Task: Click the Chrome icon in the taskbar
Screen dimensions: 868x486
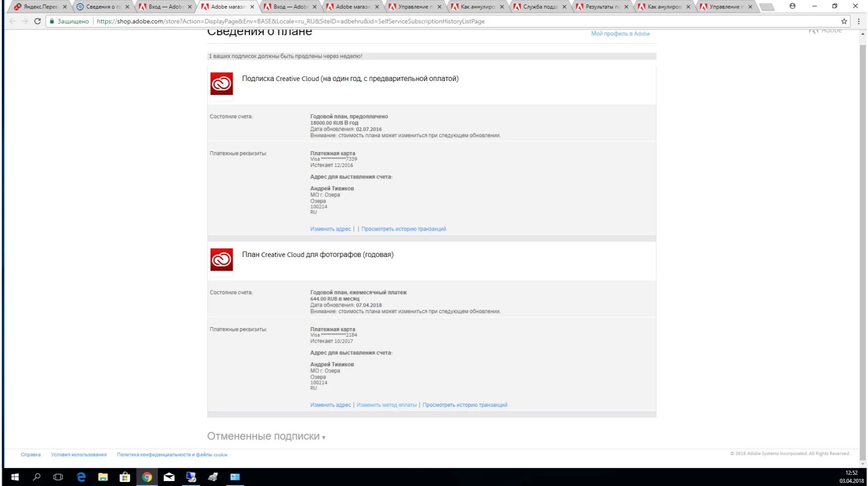Action: tap(147, 477)
